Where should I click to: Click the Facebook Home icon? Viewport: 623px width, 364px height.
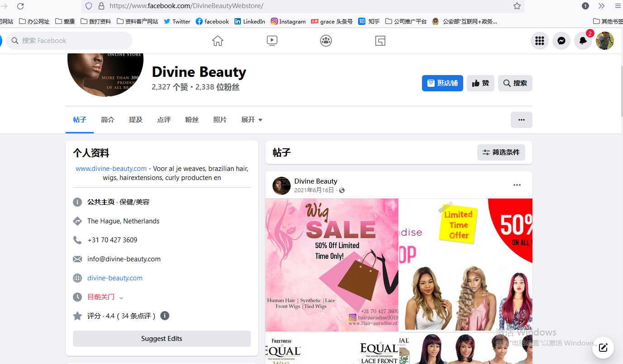(x=218, y=41)
